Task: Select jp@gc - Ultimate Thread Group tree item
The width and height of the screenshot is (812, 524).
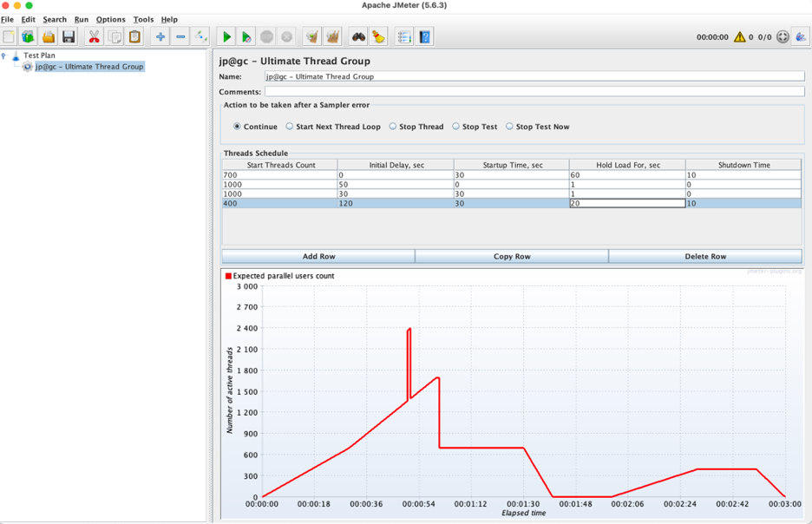Action: click(89, 66)
